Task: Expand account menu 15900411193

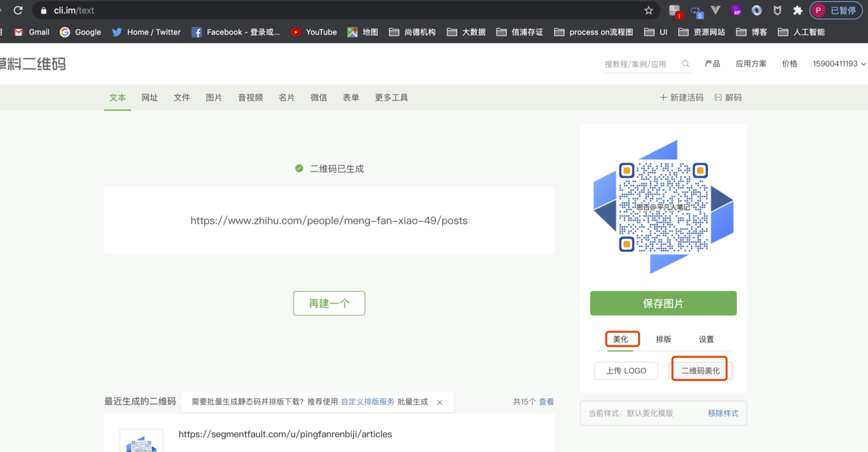Action: point(839,64)
